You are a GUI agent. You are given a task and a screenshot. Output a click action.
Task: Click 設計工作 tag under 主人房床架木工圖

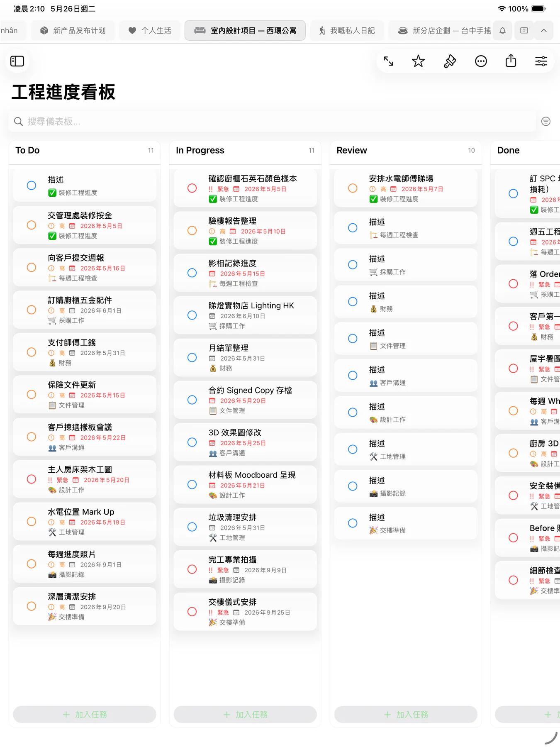pyautogui.click(x=66, y=490)
